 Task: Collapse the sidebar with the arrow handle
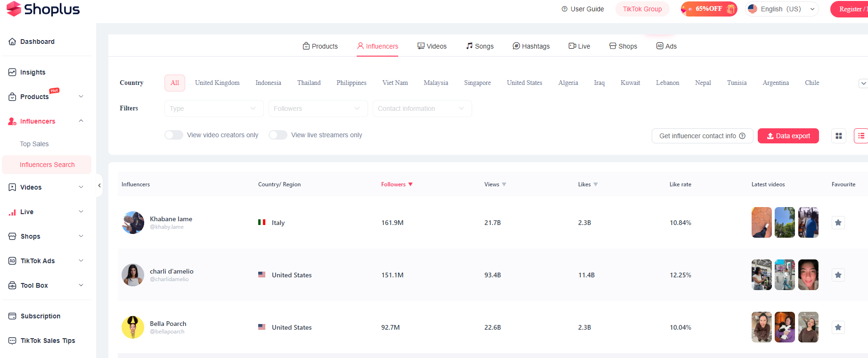(x=99, y=185)
